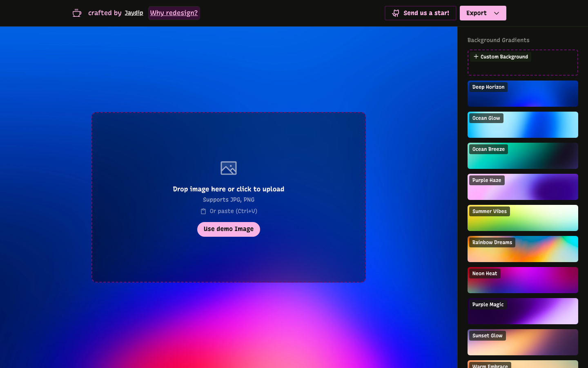Select the Rainbow Dreams gradient

tap(523, 249)
